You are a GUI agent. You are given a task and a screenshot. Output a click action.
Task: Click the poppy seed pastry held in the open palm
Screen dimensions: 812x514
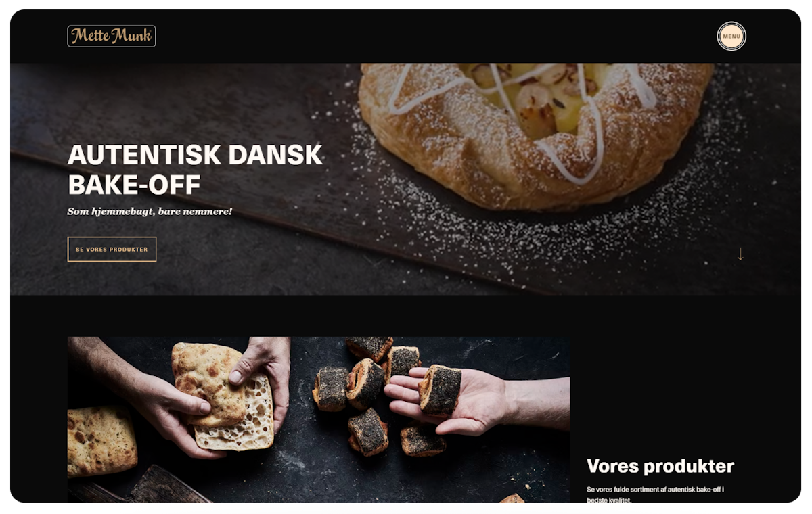[x=439, y=390]
